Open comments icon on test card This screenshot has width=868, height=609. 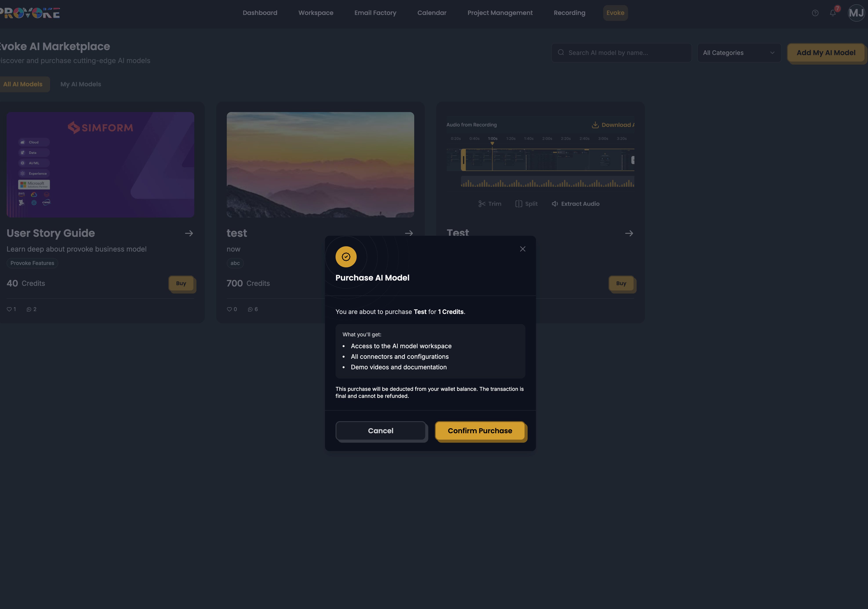pyautogui.click(x=250, y=309)
